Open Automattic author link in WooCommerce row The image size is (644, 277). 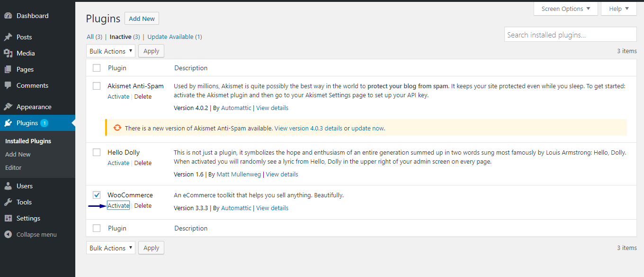click(236, 208)
